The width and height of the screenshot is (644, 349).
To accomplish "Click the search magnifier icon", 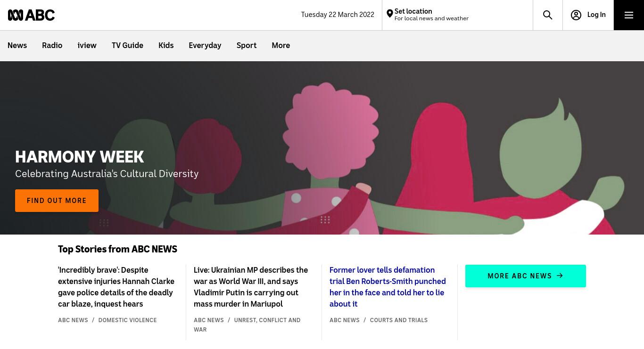I will (547, 15).
